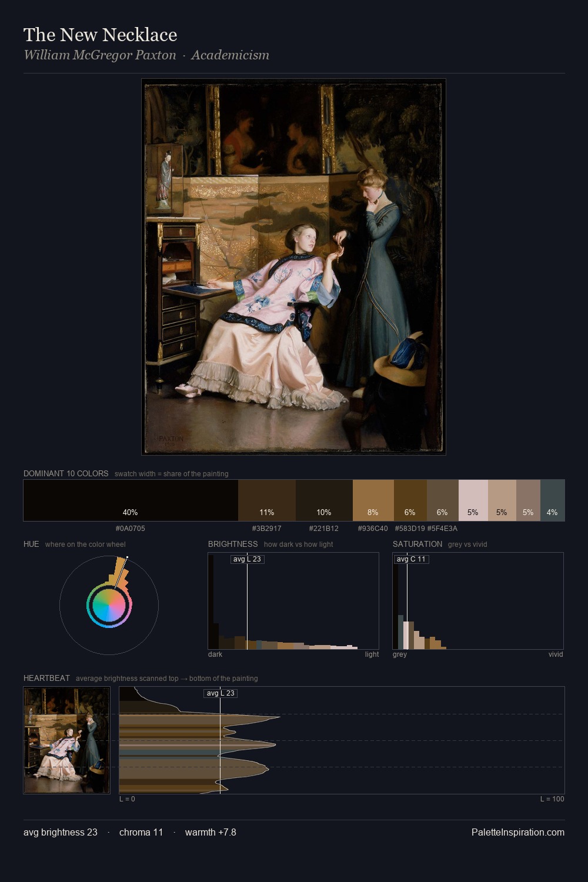The width and height of the screenshot is (588, 882).
Task: Click the 'avg C 11' label
Action: point(411,559)
